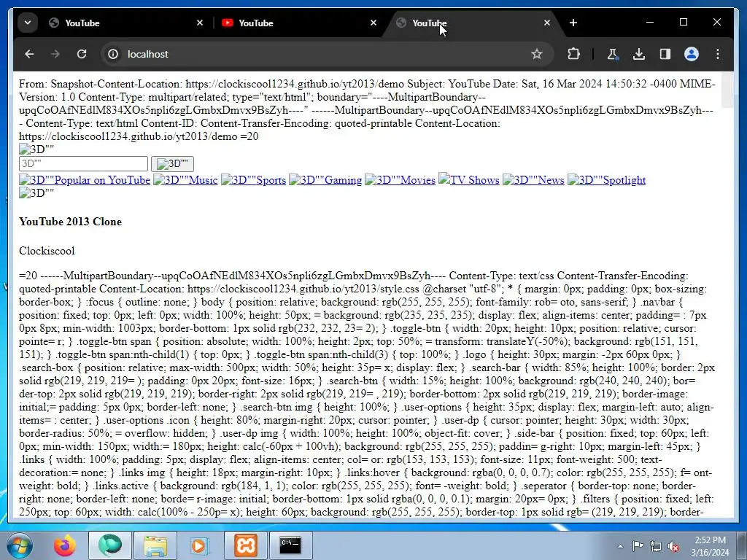The width and height of the screenshot is (747, 560).
Task: Click the Clockiscool text
Action: pyautogui.click(x=47, y=251)
